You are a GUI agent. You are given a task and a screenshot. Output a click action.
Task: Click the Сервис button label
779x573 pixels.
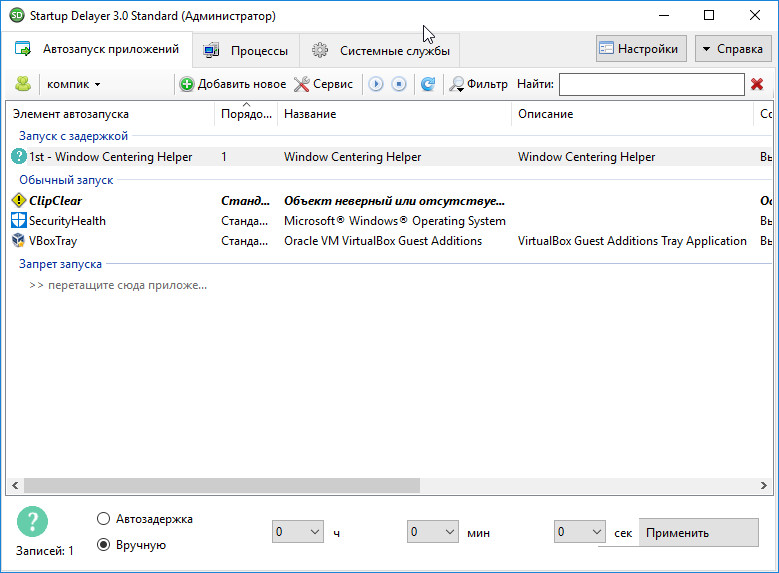333,84
